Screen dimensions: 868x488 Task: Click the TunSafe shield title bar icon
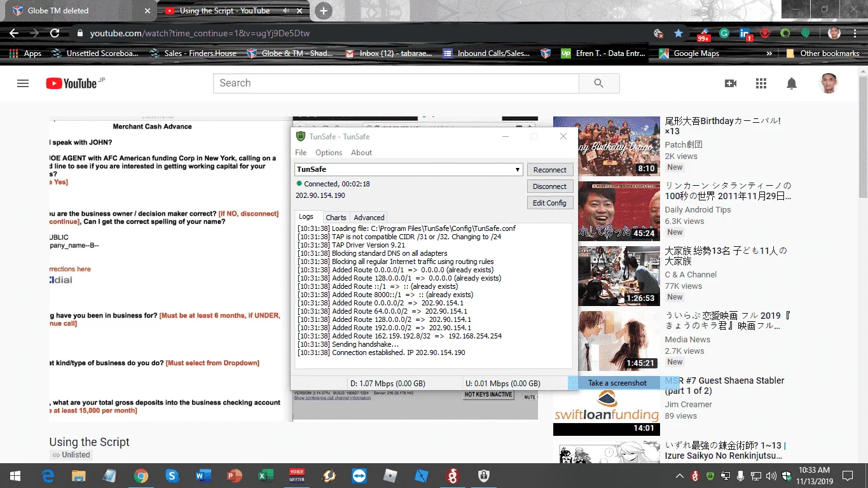coord(301,136)
